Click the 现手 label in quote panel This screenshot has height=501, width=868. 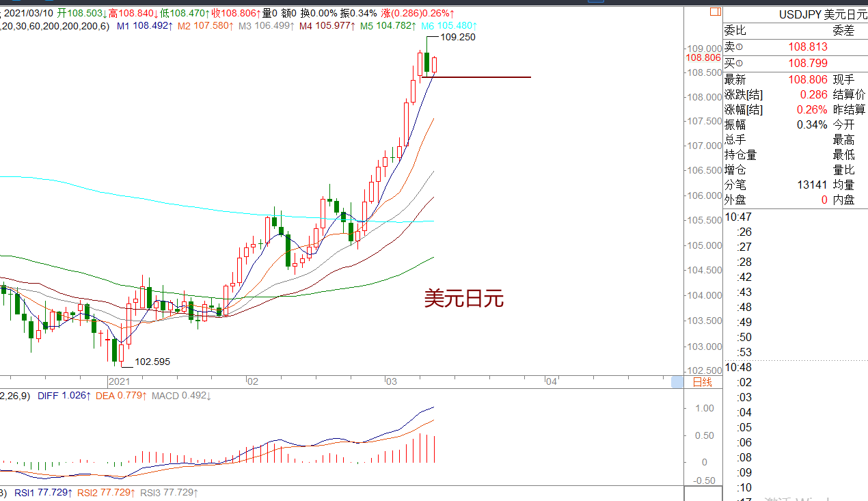point(843,79)
